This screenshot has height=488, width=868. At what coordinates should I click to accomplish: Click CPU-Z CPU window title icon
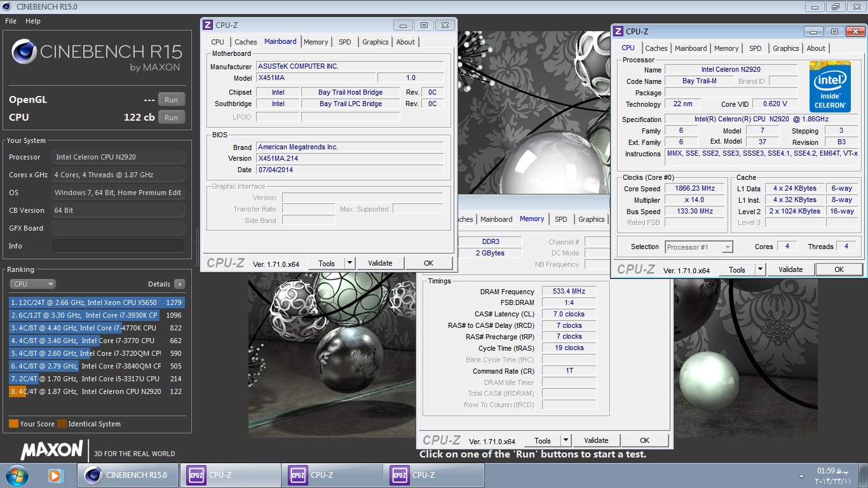click(618, 31)
